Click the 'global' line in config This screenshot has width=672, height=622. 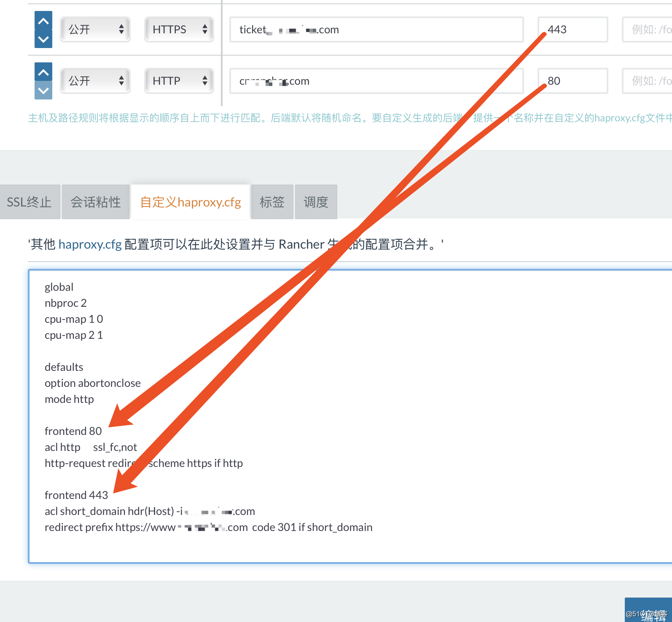[x=59, y=287]
